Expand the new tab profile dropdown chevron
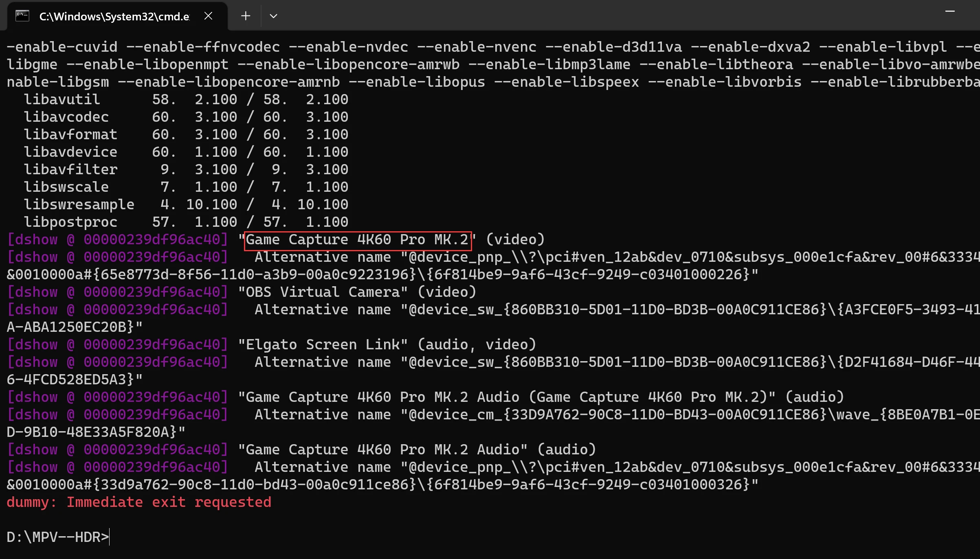The height and width of the screenshot is (559, 980). coord(273,16)
